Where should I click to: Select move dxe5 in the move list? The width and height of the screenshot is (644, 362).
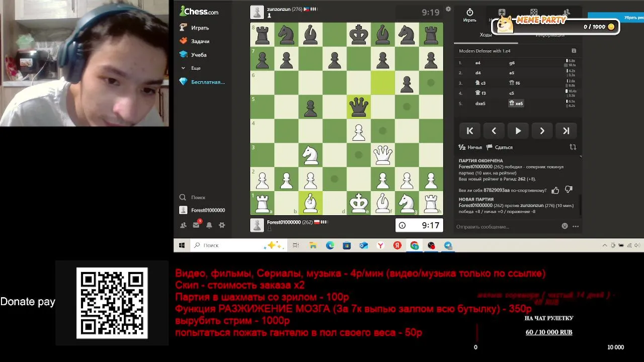[x=480, y=104]
